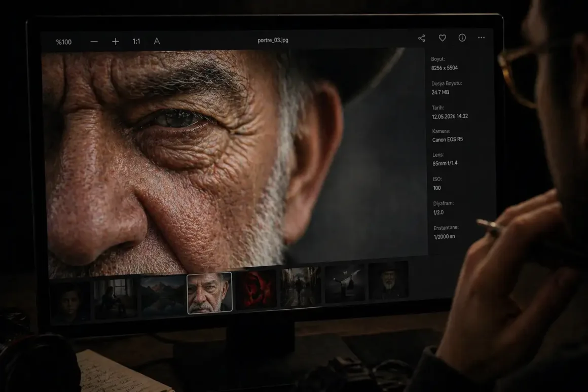The image size is (588, 392).
Task: Open the three-dots more options menu
Action: [481, 38]
